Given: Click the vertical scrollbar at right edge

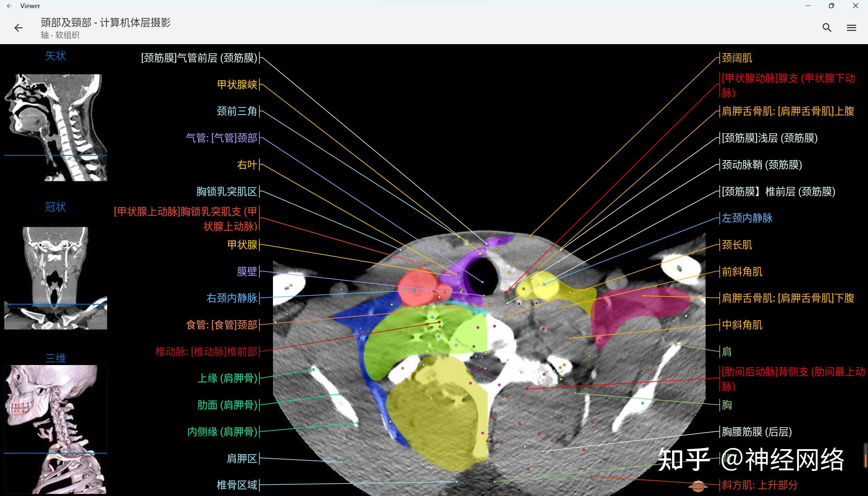Looking at the screenshot, I should [865, 455].
